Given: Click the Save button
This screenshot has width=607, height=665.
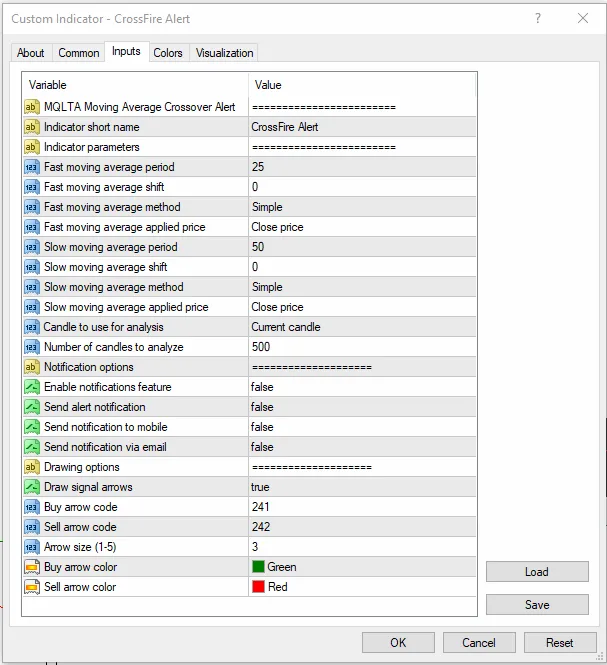Looking at the screenshot, I should click(537, 604).
